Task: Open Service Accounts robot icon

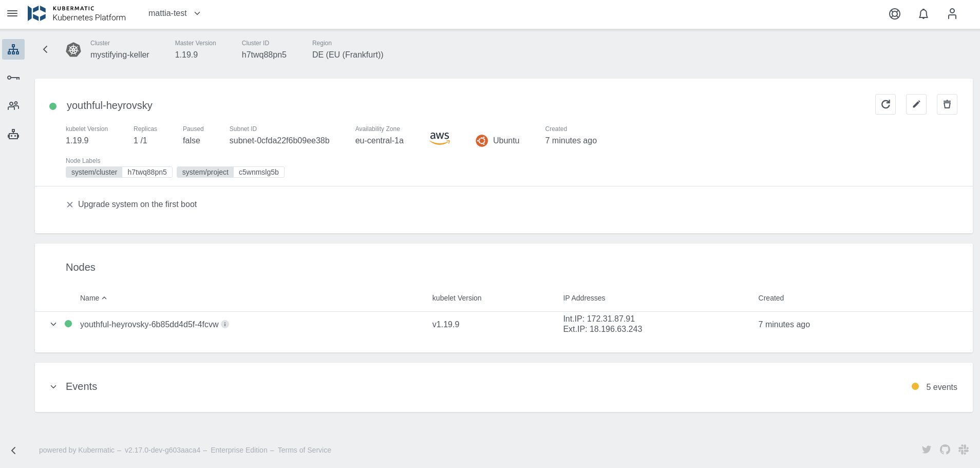Action: 13,135
